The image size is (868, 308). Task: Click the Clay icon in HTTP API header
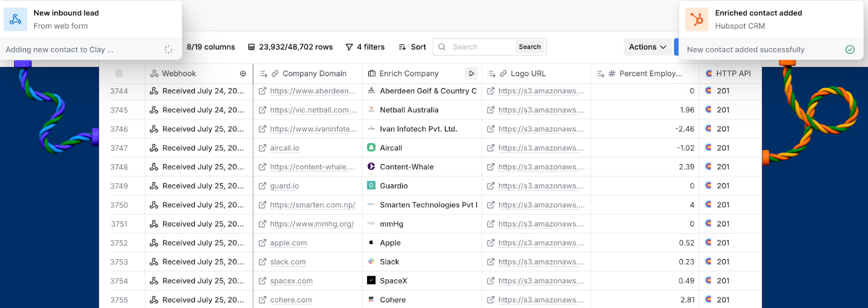pos(709,73)
